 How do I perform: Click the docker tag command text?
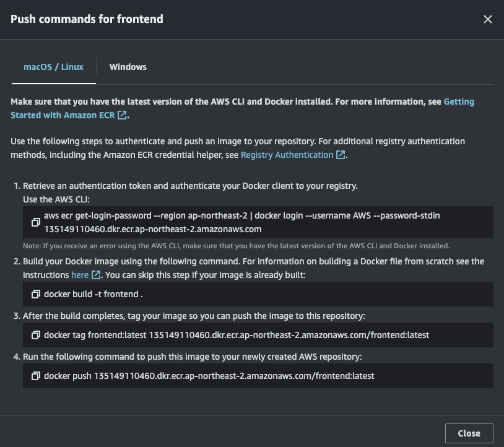[237, 335]
